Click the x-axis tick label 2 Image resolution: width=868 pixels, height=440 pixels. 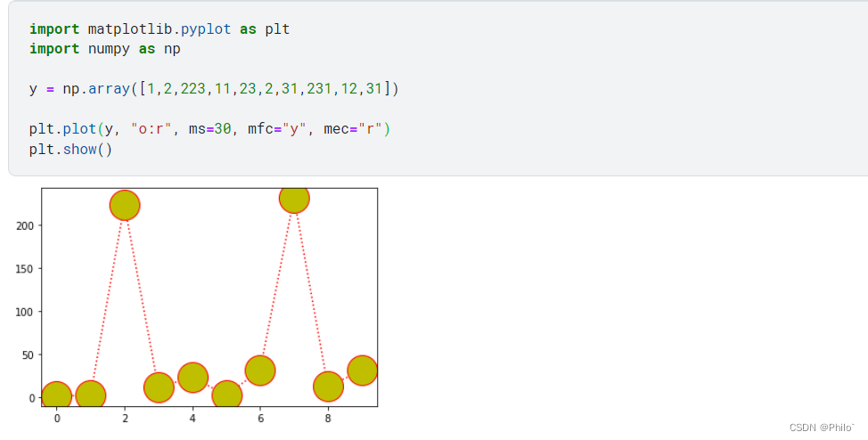(x=125, y=419)
